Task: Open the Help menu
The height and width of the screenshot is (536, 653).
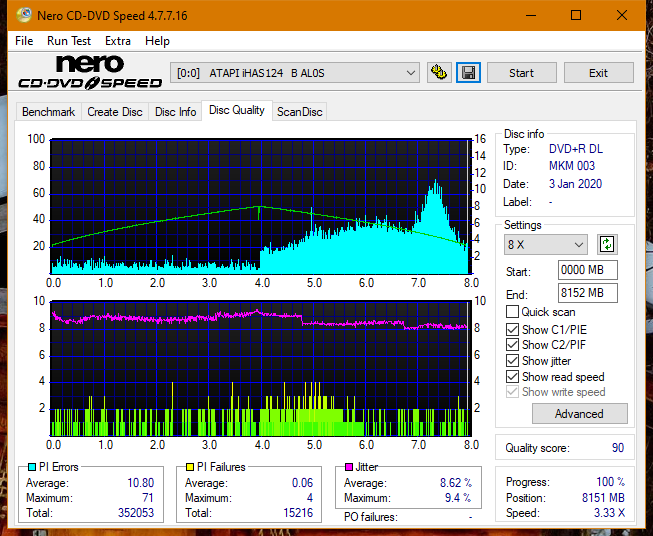Action: (x=157, y=41)
